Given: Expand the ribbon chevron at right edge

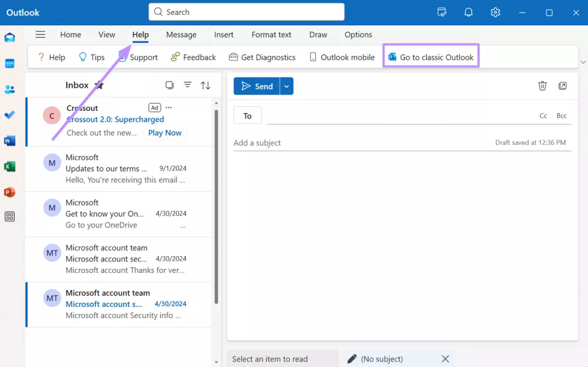Looking at the screenshot, I should (583, 62).
